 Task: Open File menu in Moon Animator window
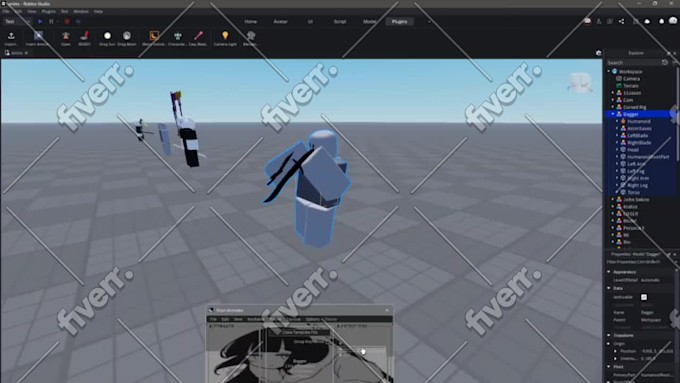tap(213, 319)
